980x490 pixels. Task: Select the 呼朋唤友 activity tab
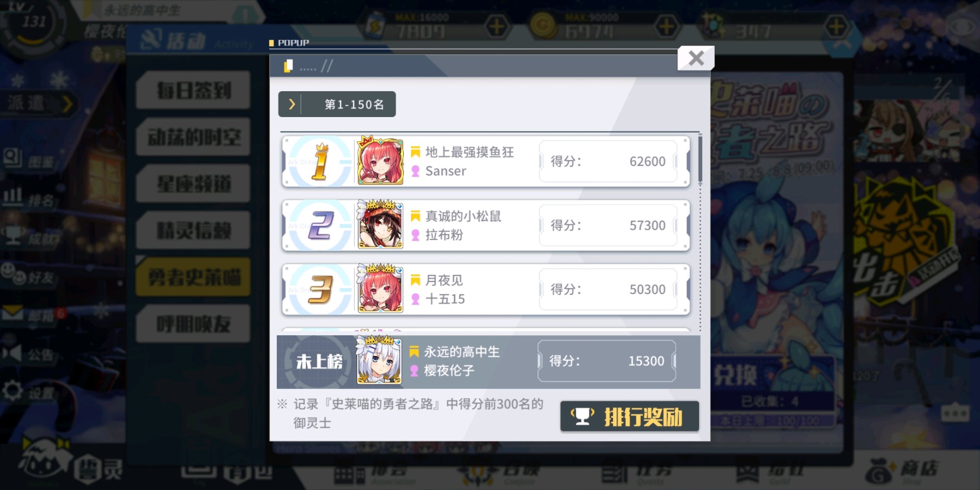click(194, 324)
